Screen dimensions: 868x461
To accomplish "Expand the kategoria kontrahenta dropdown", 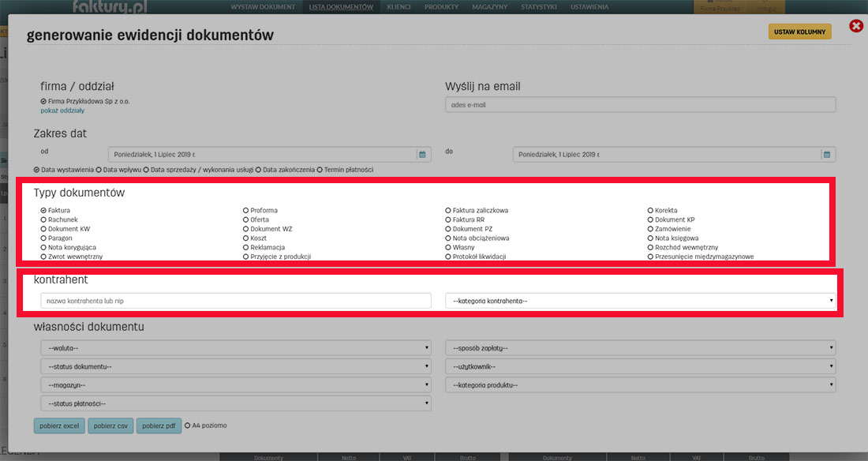I will click(640, 301).
